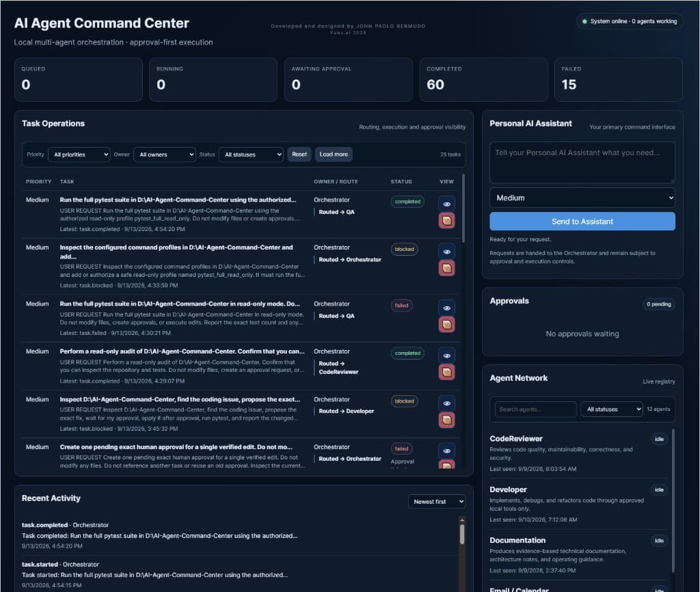Open Task Operations Status filter dropdown

coord(251,154)
